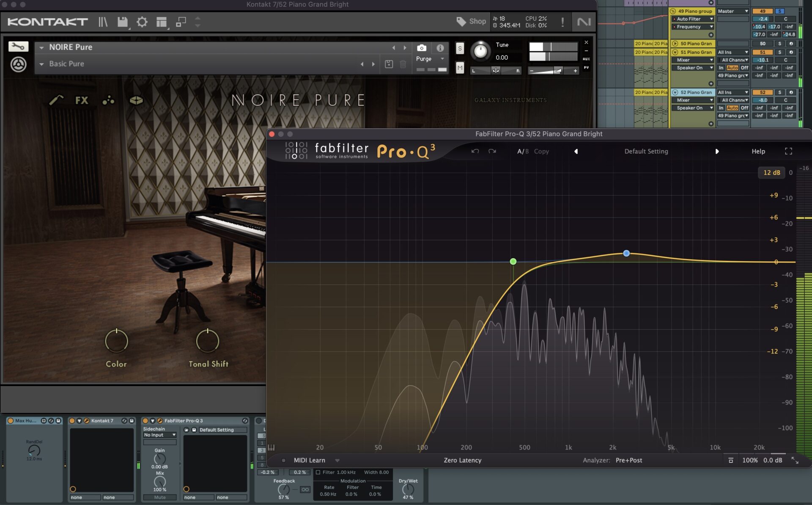Image resolution: width=812 pixels, height=505 pixels.
Task: Solo the NOIRE Pure instrument with the S button
Action: (459, 49)
